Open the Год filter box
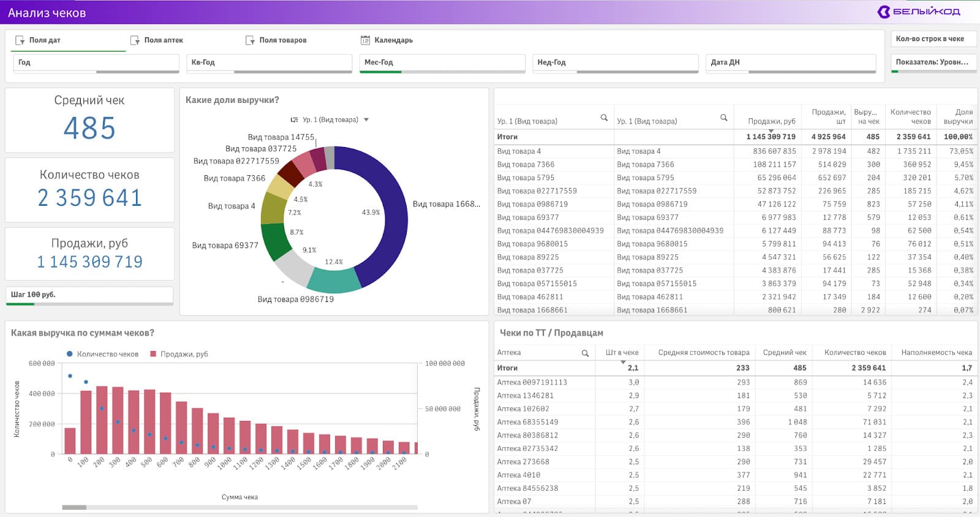 pyautogui.click(x=96, y=62)
